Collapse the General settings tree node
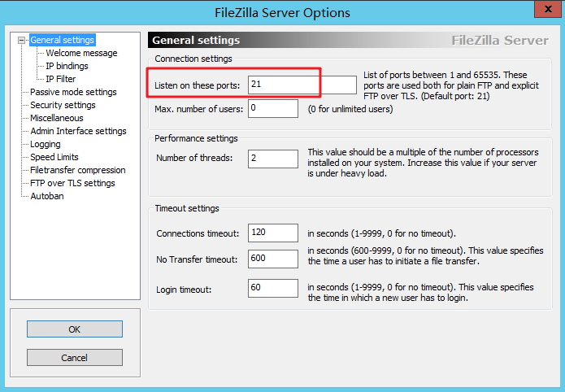565x392 pixels. [22, 40]
